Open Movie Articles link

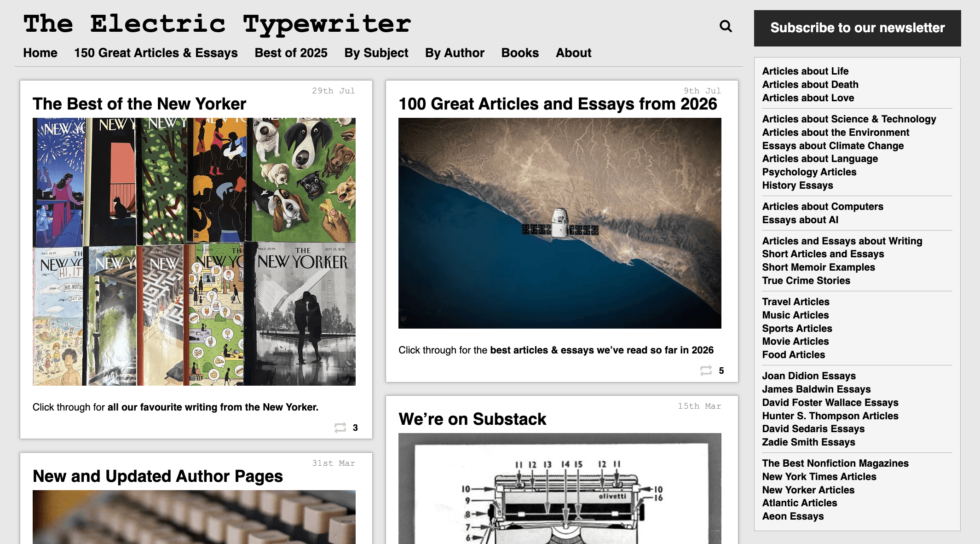coord(795,341)
